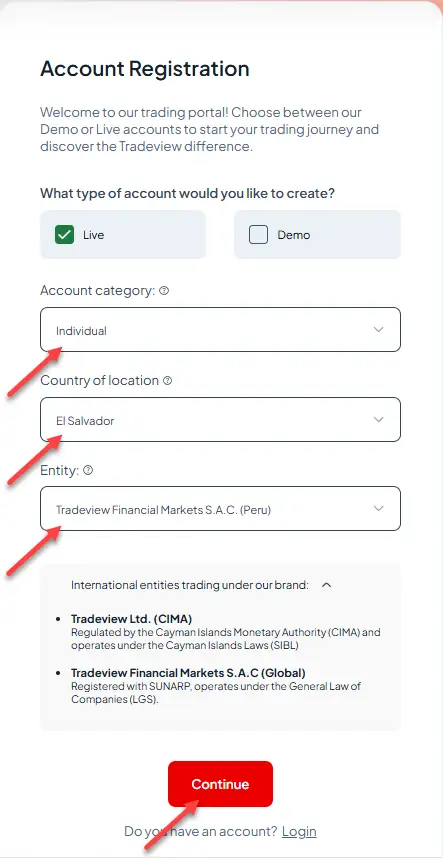This screenshot has width=443, height=858.
Task: Click the Tradeview Financial Markets S.A.C (Global) entry
Action: point(188,673)
